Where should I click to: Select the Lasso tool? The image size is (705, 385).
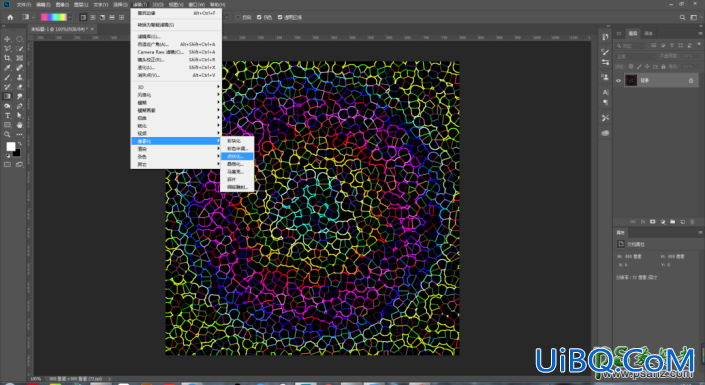7,49
